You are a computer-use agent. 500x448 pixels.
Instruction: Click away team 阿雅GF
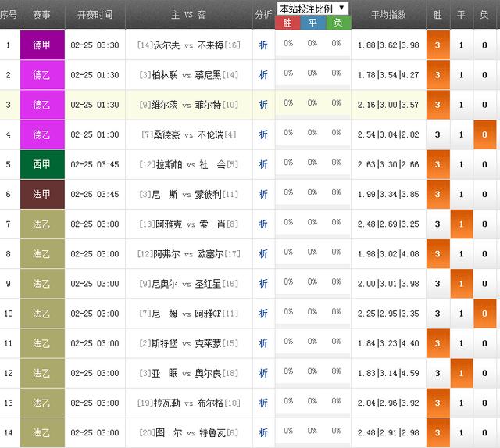pos(209,314)
